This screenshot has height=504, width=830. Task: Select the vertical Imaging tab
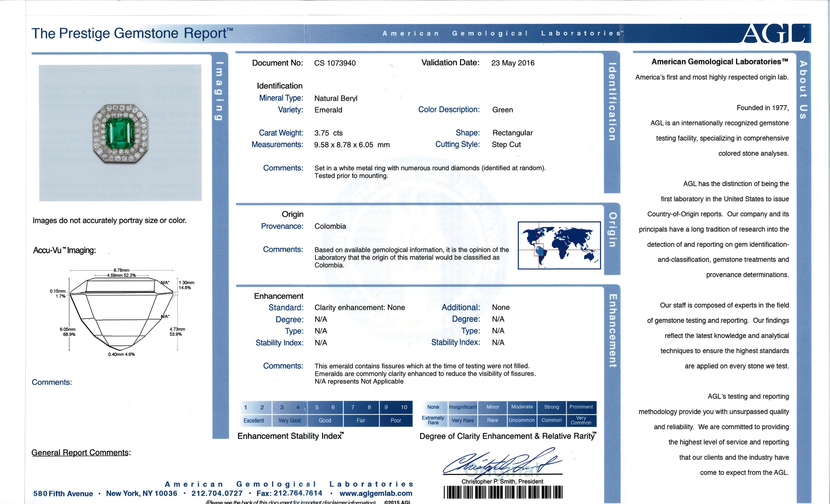[220, 91]
